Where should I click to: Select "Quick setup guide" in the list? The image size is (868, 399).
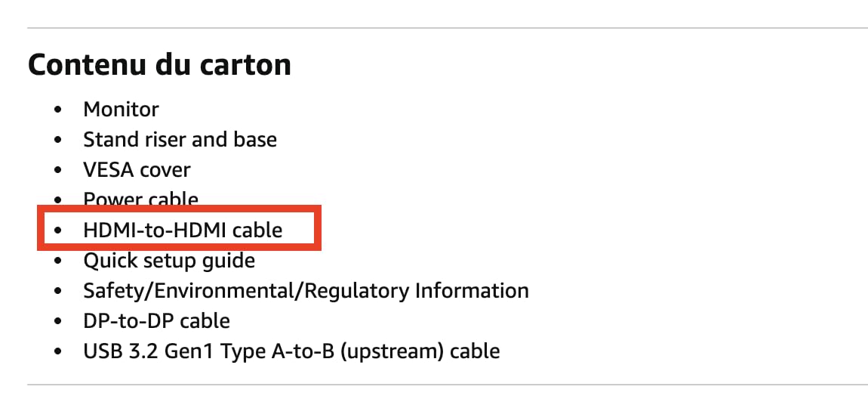click(169, 261)
